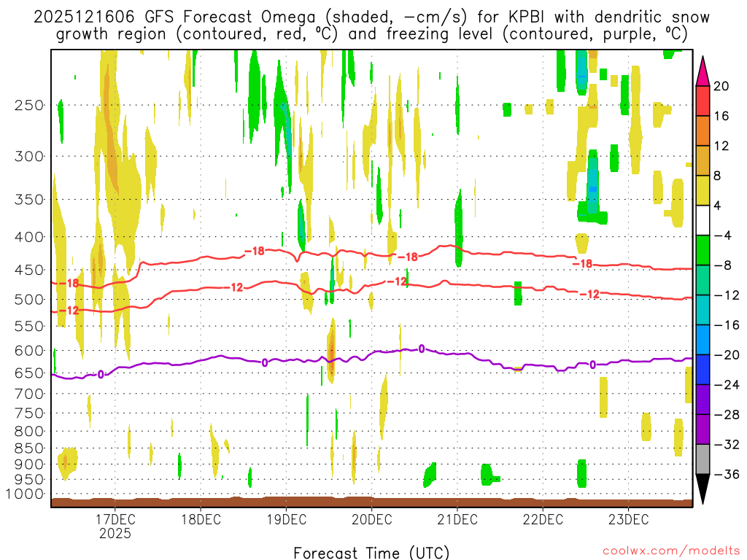Click the purple 0 label near 20DEC
The width and height of the screenshot is (747, 560).
point(422,349)
